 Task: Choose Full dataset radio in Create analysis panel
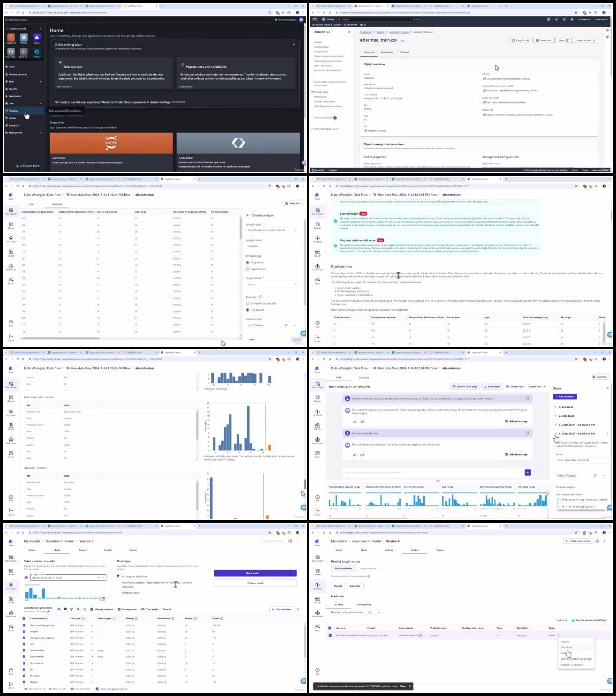(248, 310)
